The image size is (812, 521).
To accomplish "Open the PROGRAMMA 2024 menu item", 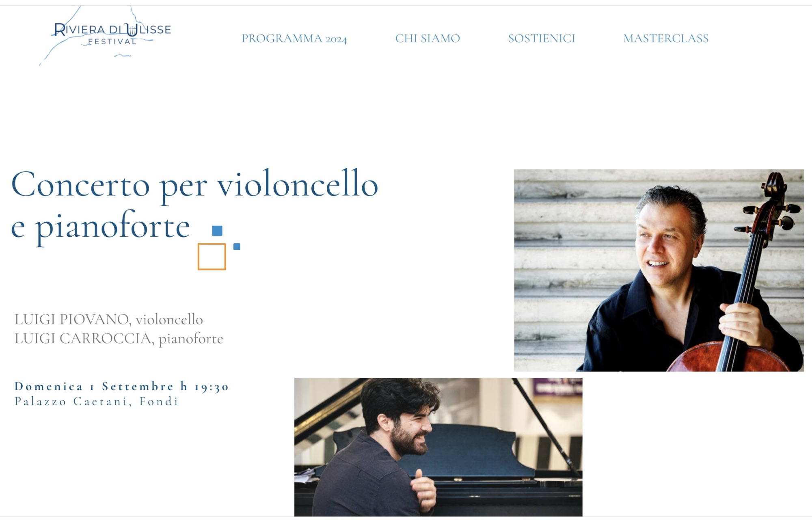I will pyautogui.click(x=294, y=39).
